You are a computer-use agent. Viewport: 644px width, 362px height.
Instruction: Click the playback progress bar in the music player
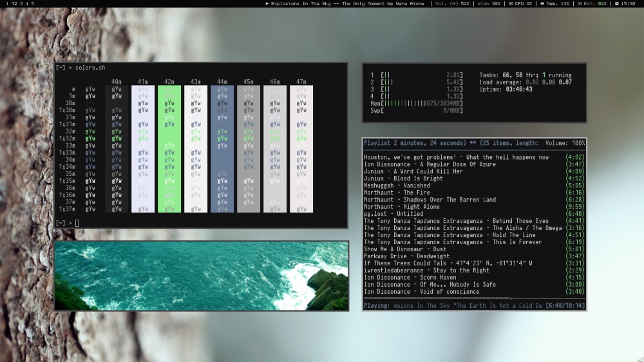tap(438, 298)
